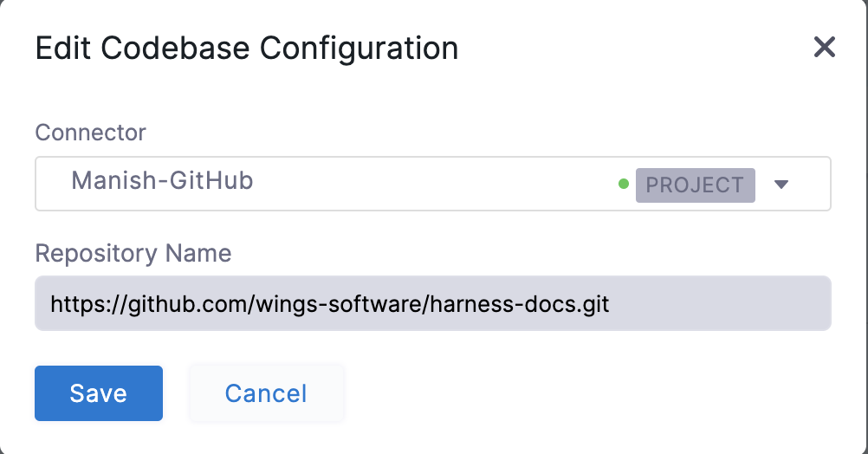Click 'harness-docs.git' in the repository URL
This screenshot has width=868, height=454.
tap(519, 304)
